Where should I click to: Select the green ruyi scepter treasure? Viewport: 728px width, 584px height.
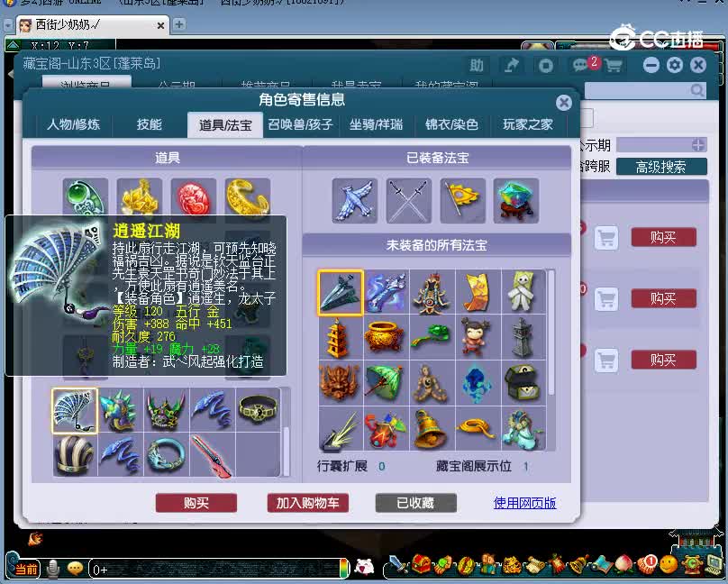pos(432,339)
